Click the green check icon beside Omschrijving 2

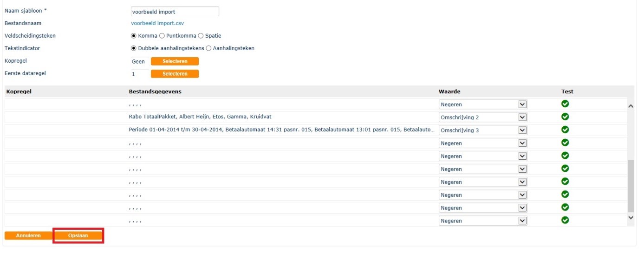point(565,117)
